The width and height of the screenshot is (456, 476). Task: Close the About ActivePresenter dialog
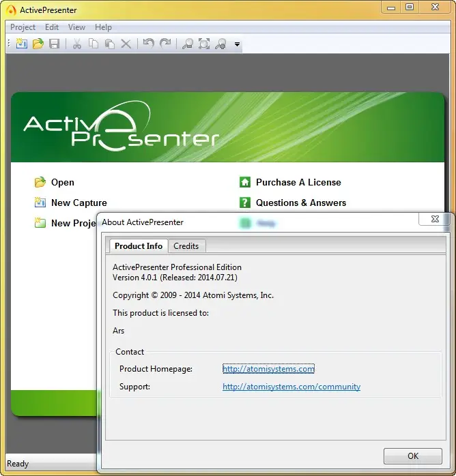pyautogui.click(x=435, y=219)
